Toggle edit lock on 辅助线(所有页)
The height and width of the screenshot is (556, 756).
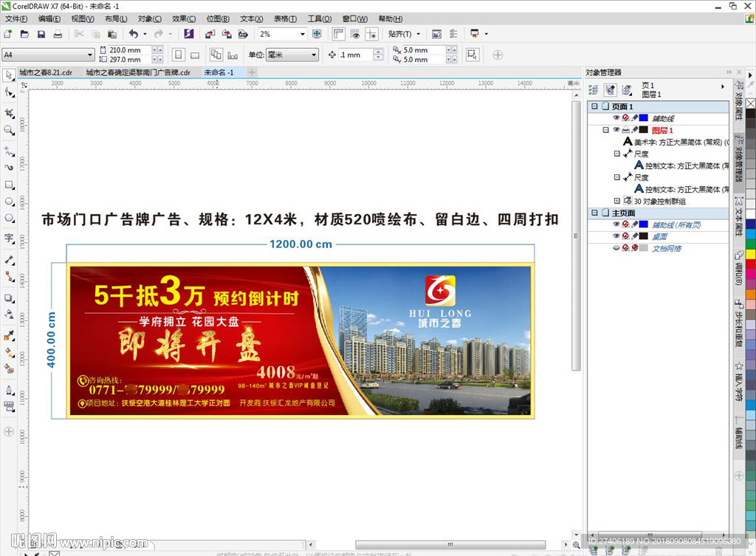(634, 224)
